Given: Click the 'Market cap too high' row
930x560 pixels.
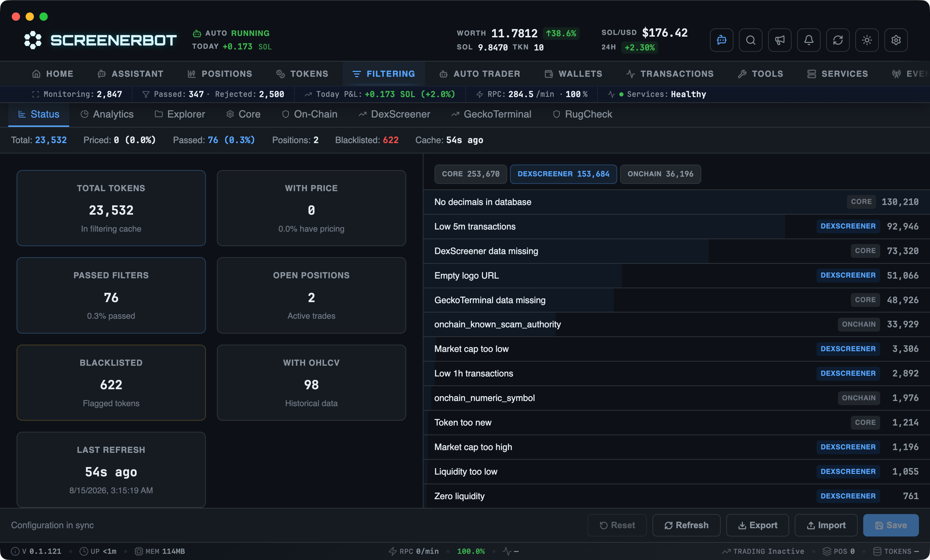Looking at the screenshot, I should (x=676, y=447).
